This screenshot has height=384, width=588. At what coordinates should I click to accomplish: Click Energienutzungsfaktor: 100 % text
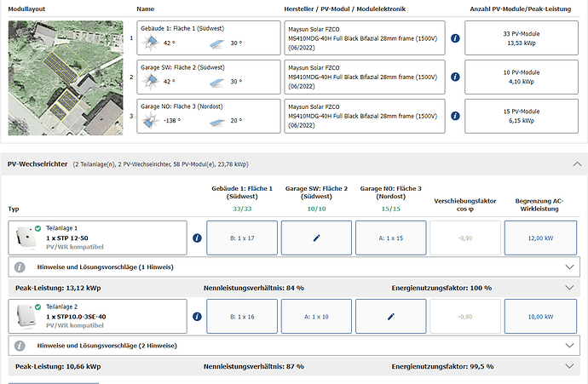point(441,288)
